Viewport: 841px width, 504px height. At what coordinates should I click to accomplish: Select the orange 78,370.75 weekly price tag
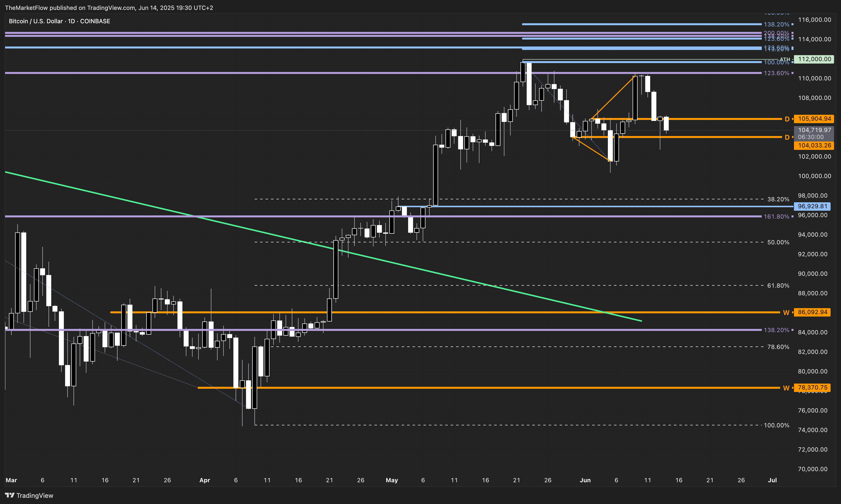[x=812, y=388]
